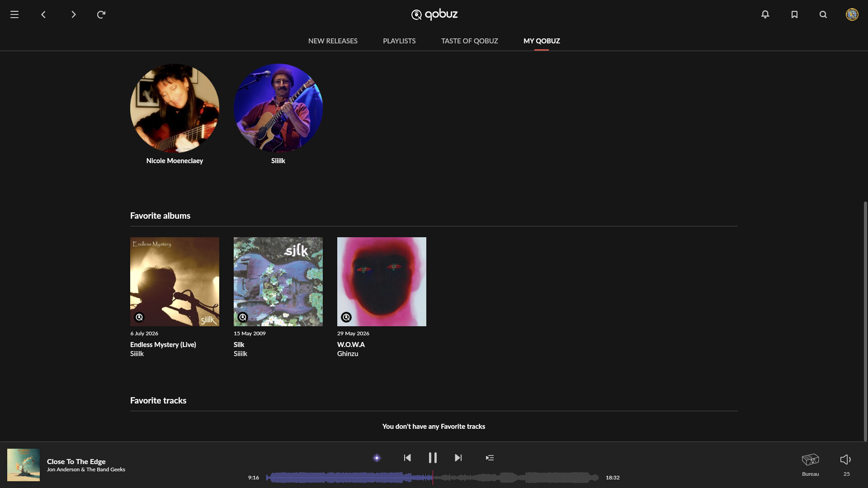Click volume level value 25
This screenshot has height=488, width=868.
click(846, 474)
